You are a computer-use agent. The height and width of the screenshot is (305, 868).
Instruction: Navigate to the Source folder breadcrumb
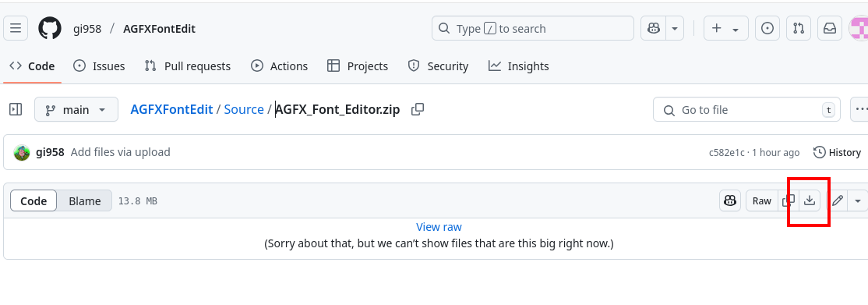[x=244, y=109]
